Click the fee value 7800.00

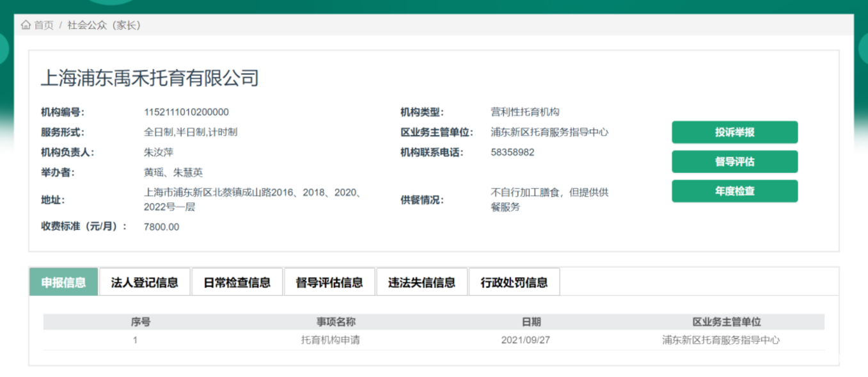point(162,227)
